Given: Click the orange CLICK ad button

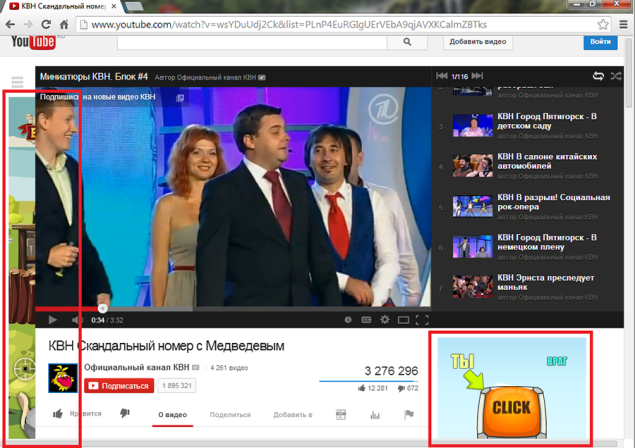Looking at the screenshot, I should (511, 411).
